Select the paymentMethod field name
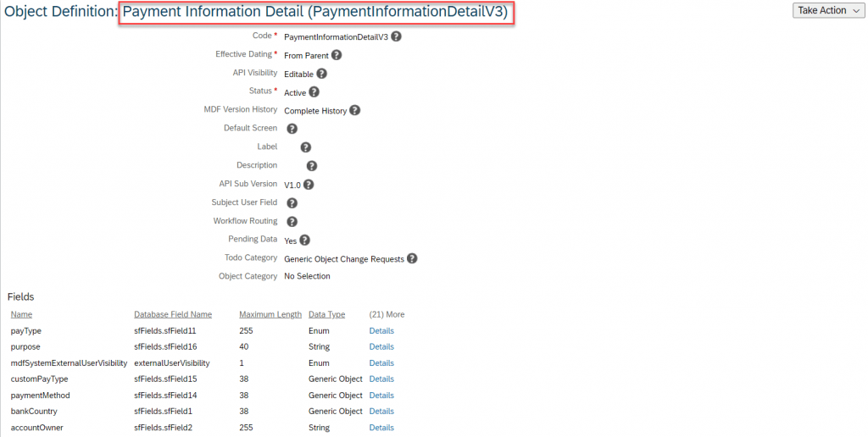This screenshot has height=437, width=868. pyautogui.click(x=41, y=395)
